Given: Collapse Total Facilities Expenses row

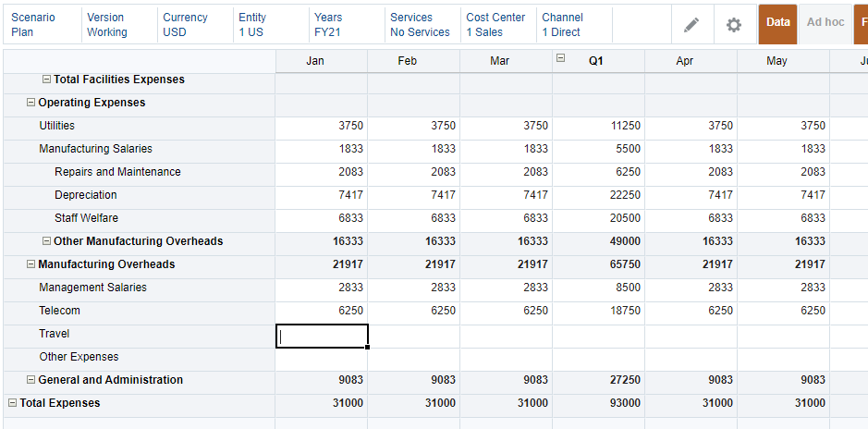Looking at the screenshot, I should pos(47,80).
